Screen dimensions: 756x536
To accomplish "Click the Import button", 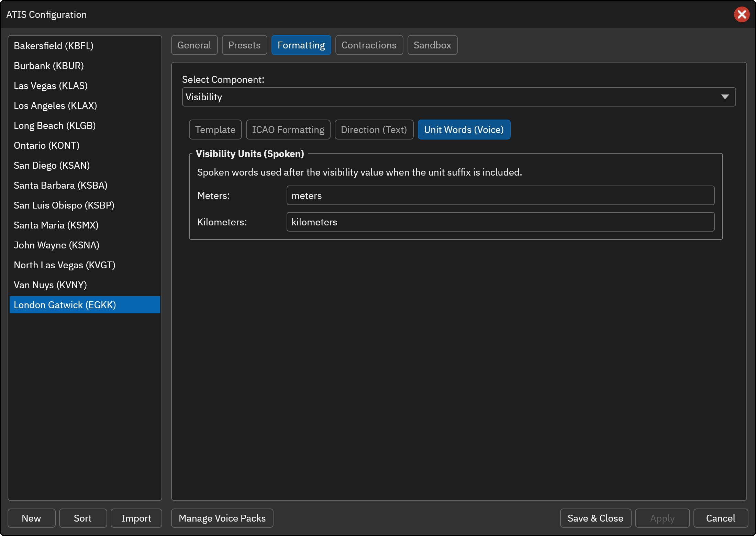I will pyautogui.click(x=136, y=518).
